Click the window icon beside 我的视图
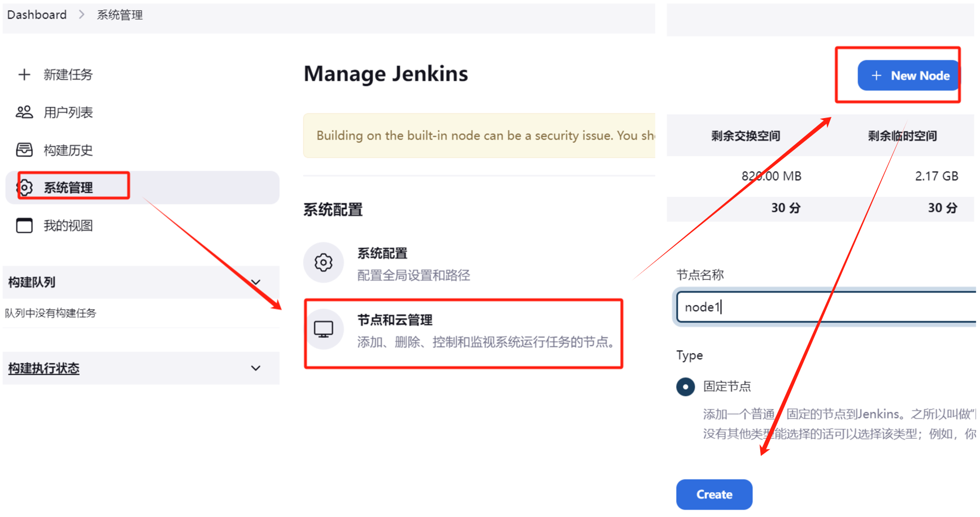The width and height of the screenshot is (980, 517). 24,225
